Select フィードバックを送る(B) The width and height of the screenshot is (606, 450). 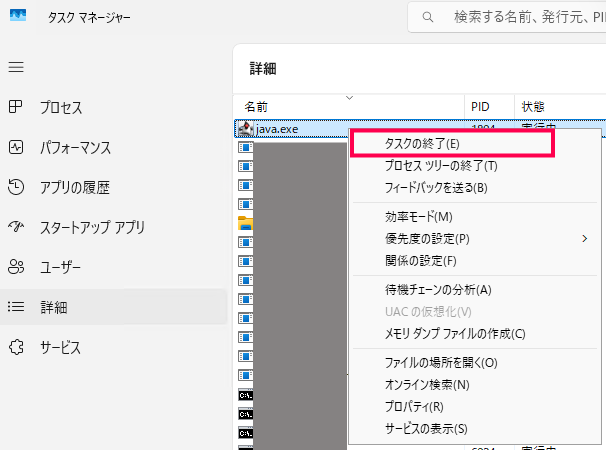click(x=436, y=188)
